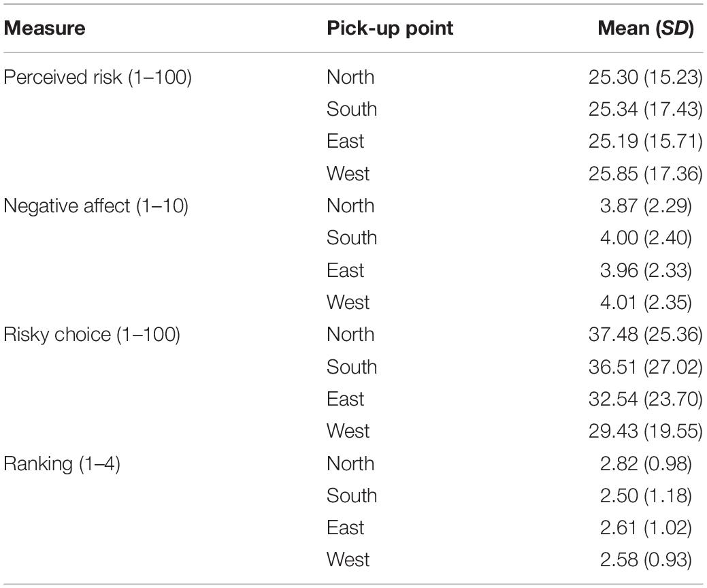Click the value 25.85 (17.36)
The image size is (707, 588).
[x=645, y=174]
